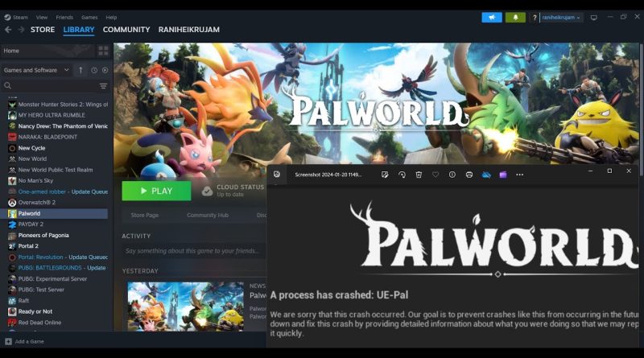Click the library search magnifier icon

coord(7,86)
